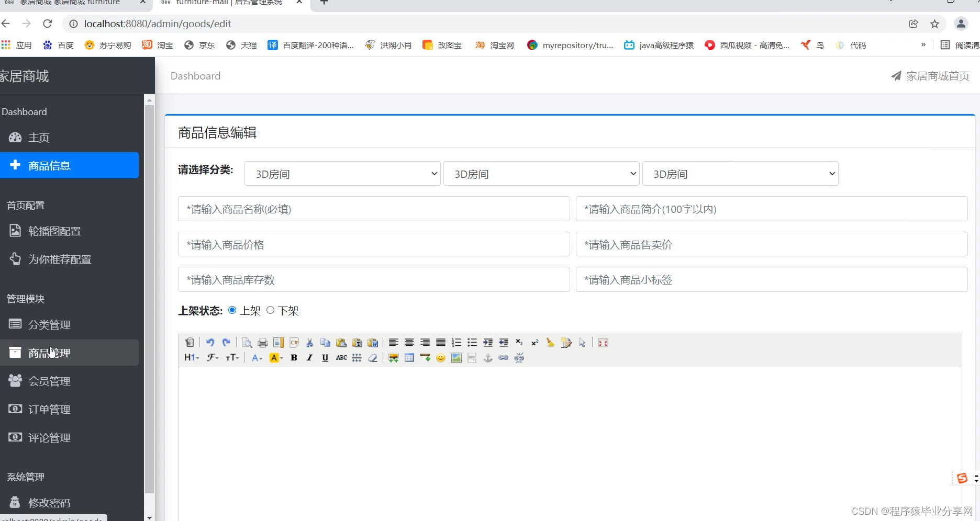Open 主页 in the sidebar
This screenshot has height=521, width=980.
click(x=69, y=138)
